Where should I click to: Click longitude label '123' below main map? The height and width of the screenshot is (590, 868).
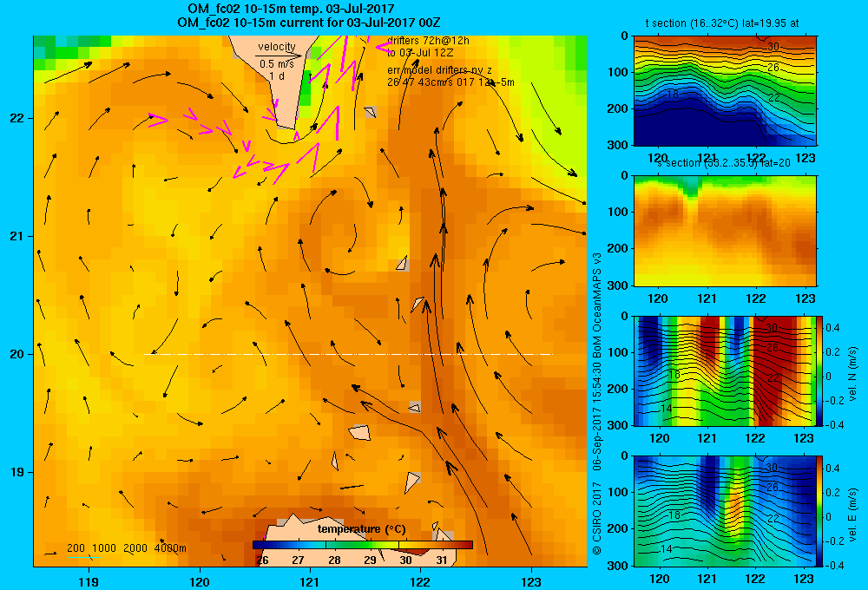click(x=531, y=581)
